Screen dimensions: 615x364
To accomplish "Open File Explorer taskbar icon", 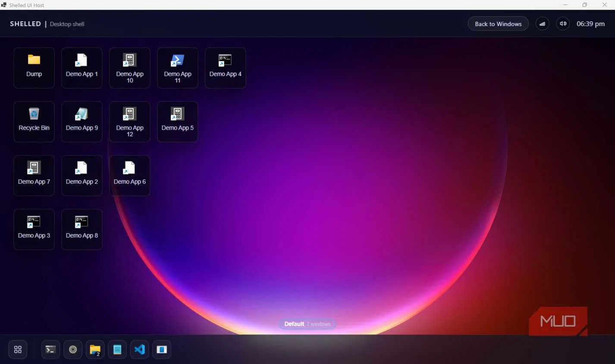I will [x=95, y=349].
